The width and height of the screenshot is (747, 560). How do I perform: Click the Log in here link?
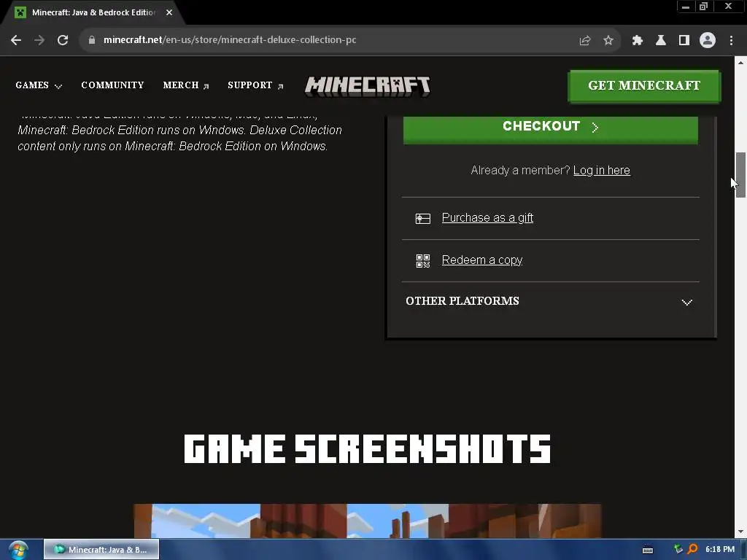pos(601,171)
